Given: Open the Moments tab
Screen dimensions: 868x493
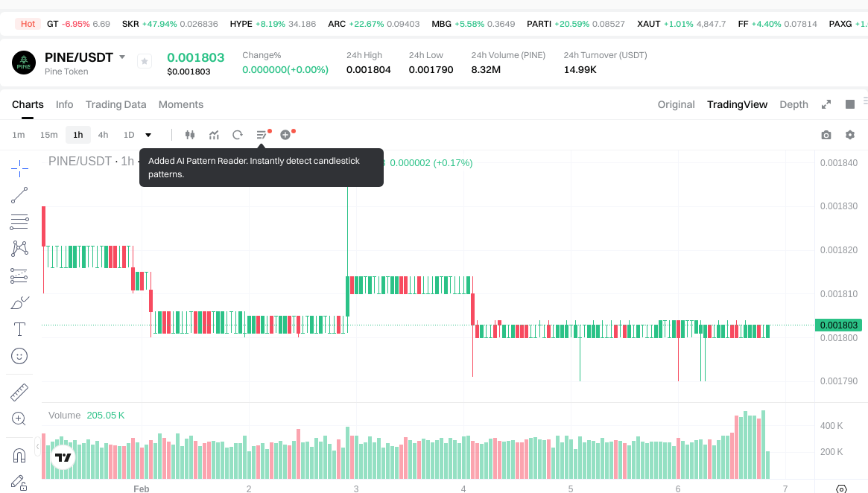Looking at the screenshot, I should tap(181, 104).
